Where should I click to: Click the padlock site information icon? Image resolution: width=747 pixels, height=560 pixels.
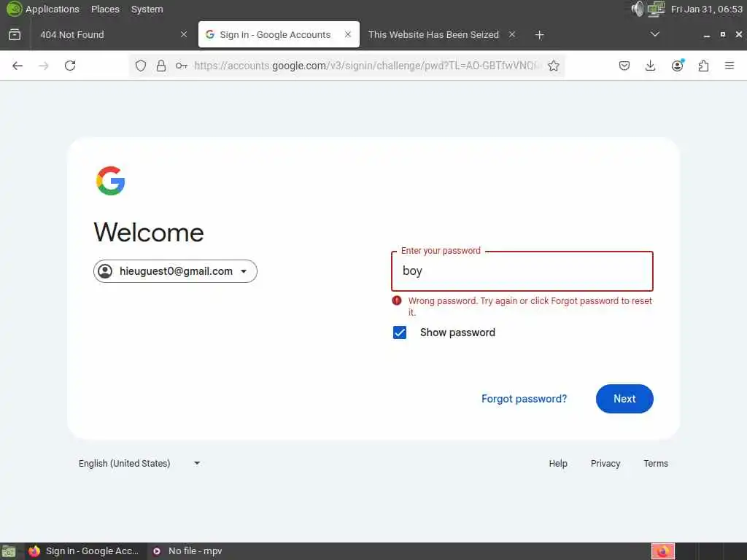click(161, 66)
